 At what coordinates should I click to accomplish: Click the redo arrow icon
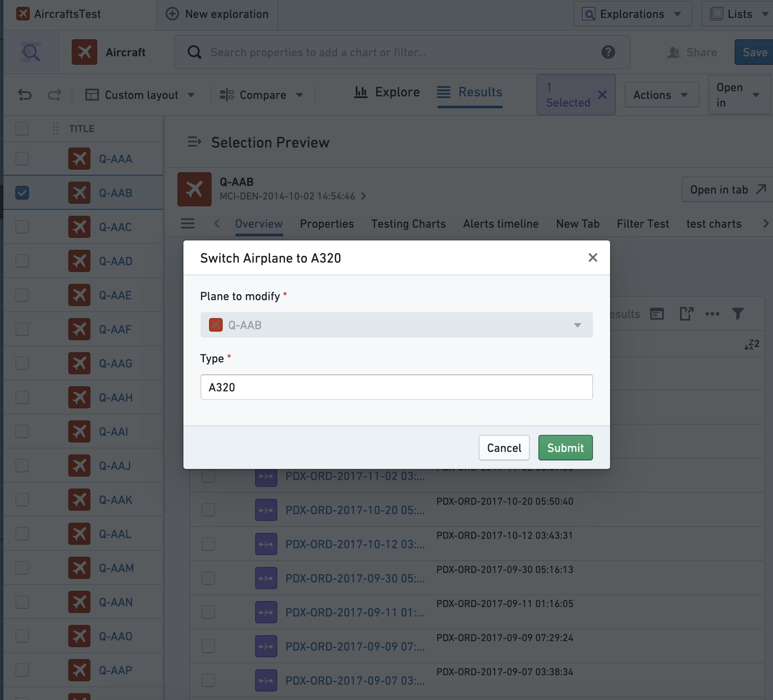[54, 95]
